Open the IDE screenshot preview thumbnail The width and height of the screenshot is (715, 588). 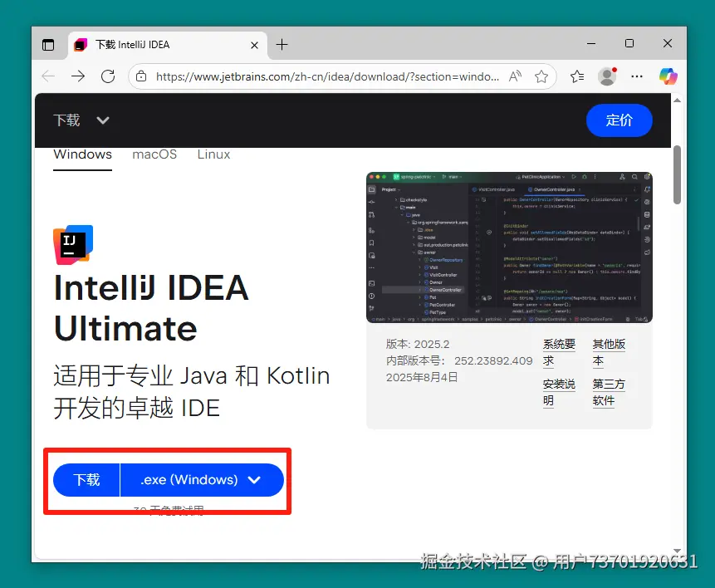coord(509,247)
